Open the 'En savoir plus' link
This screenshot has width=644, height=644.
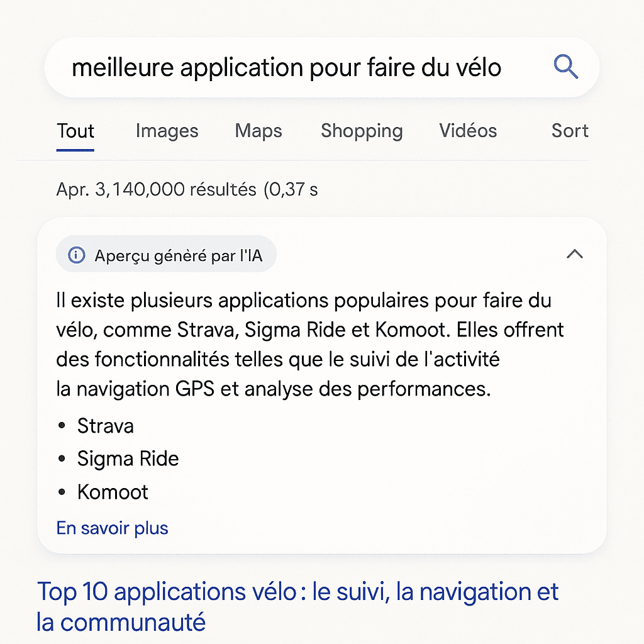click(112, 528)
